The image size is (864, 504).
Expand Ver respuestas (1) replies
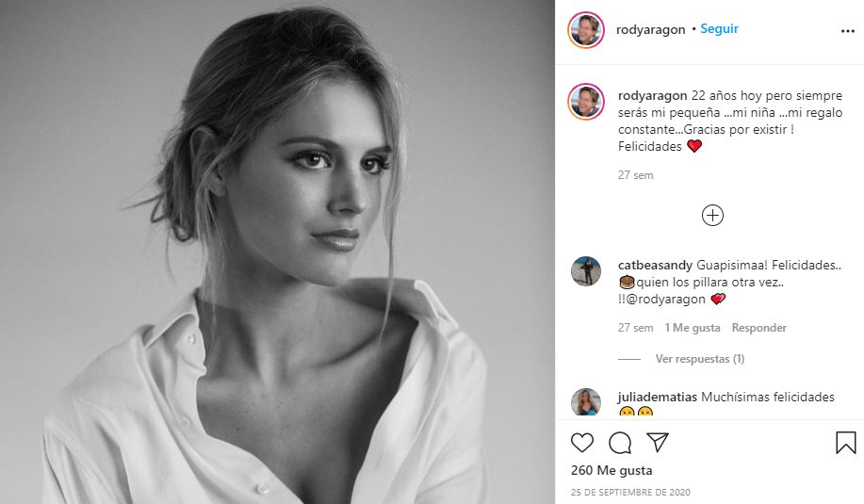[699, 359]
